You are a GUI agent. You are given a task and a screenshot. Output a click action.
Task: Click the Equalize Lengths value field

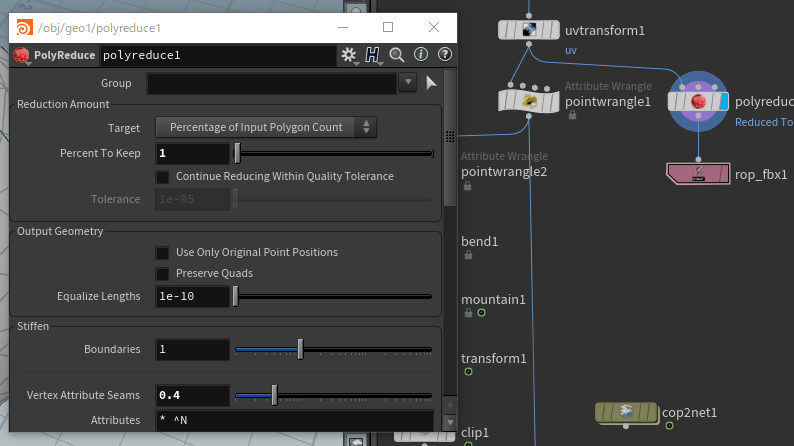192,297
